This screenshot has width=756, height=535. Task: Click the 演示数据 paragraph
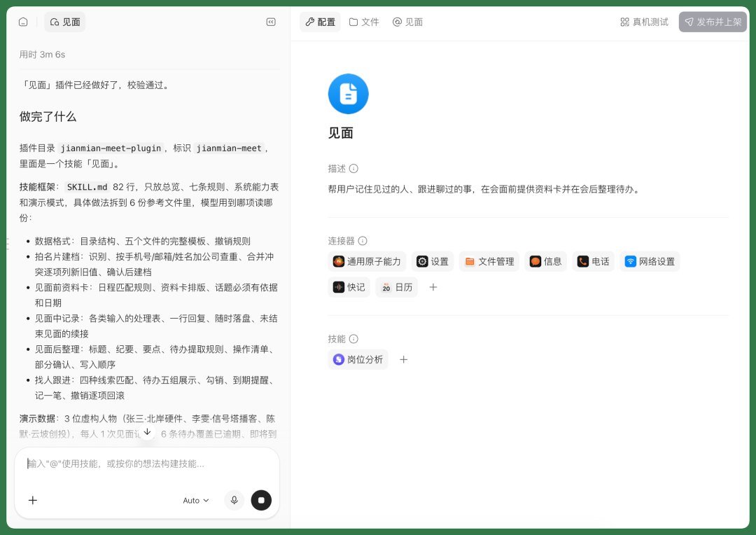click(x=148, y=426)
